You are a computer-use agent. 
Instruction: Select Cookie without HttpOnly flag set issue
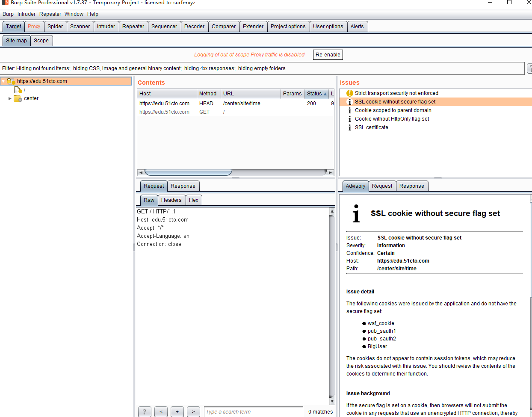pyautogui.click(x=392, y=119)
